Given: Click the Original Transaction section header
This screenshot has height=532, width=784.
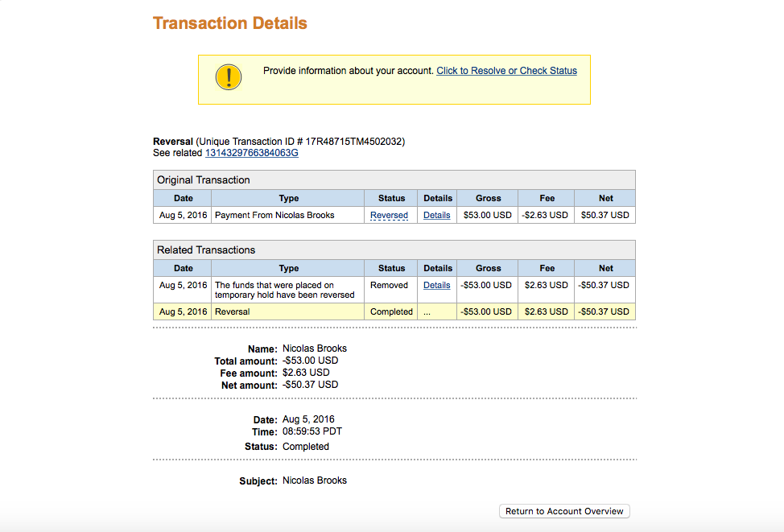Looking at the screenshot, I should click(394, 180).
